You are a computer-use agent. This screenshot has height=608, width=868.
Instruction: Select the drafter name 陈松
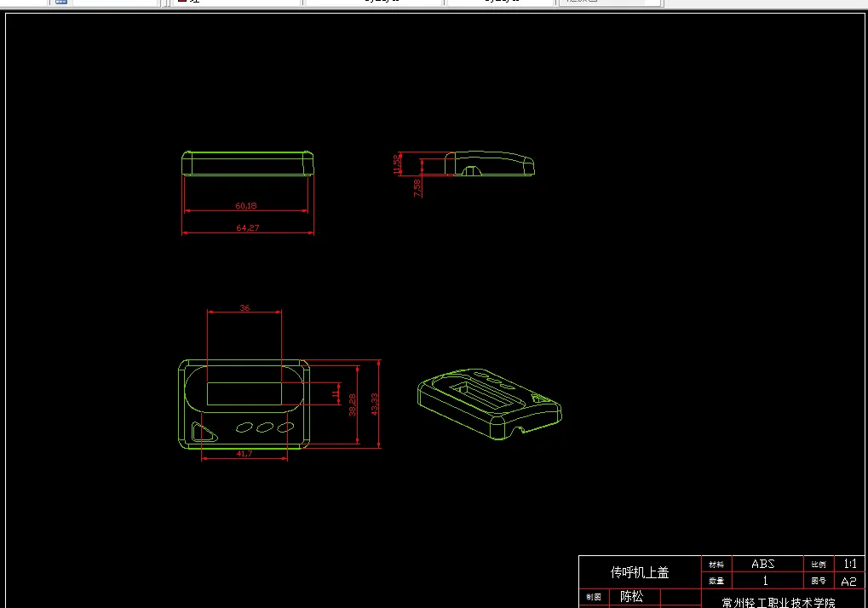[x=632, y=596]
